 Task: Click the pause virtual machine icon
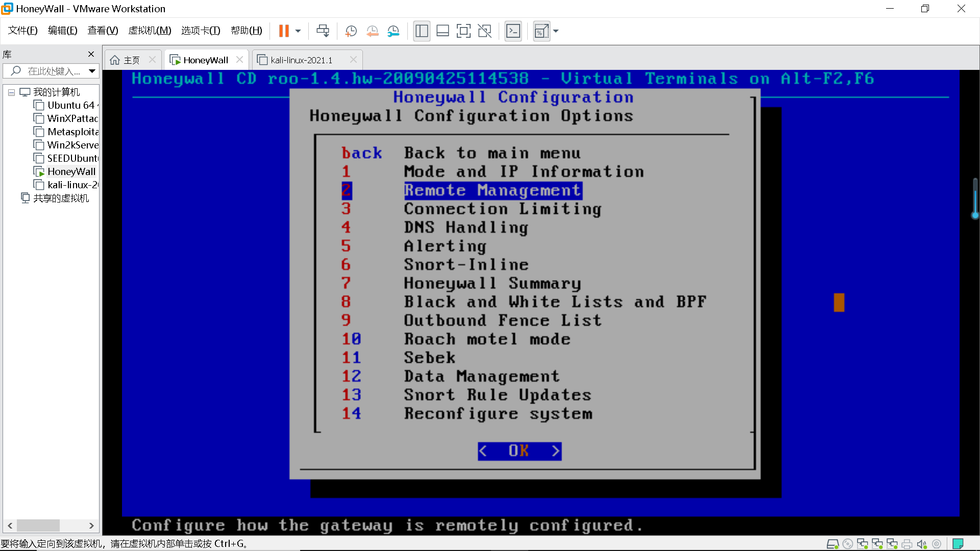click(284, 31)
